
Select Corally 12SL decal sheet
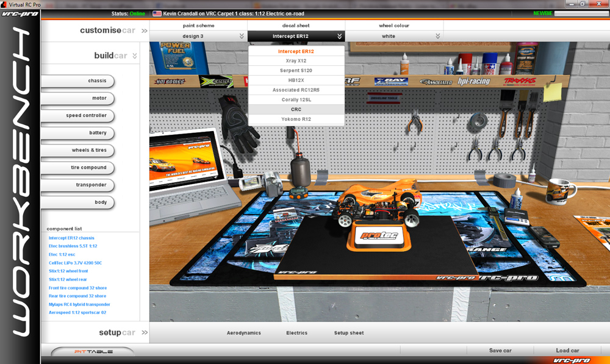tap(296, 99)
